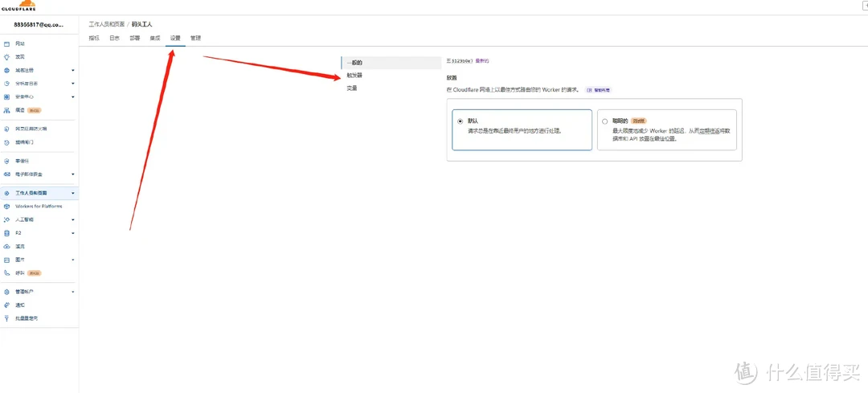Open Workers for Platforms cube icon
Screen dimensions: 868x393
7,207
